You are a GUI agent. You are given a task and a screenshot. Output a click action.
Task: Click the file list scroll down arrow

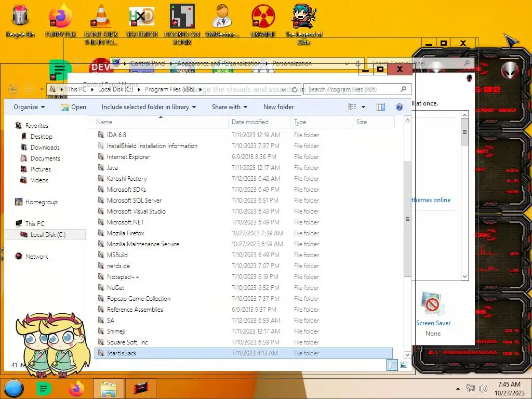coord(407,355)
